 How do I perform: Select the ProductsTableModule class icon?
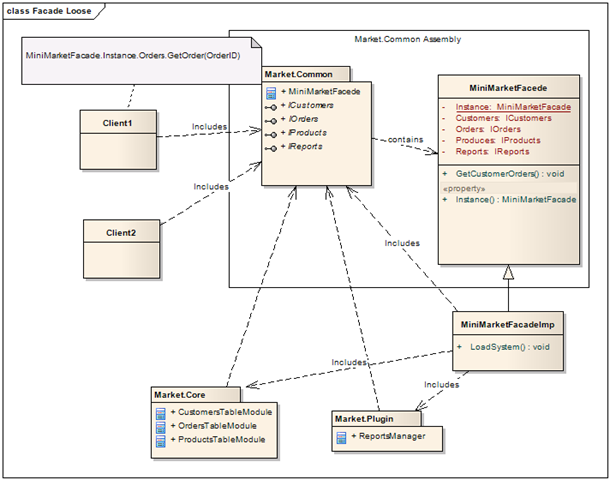(x=161, y=441)
